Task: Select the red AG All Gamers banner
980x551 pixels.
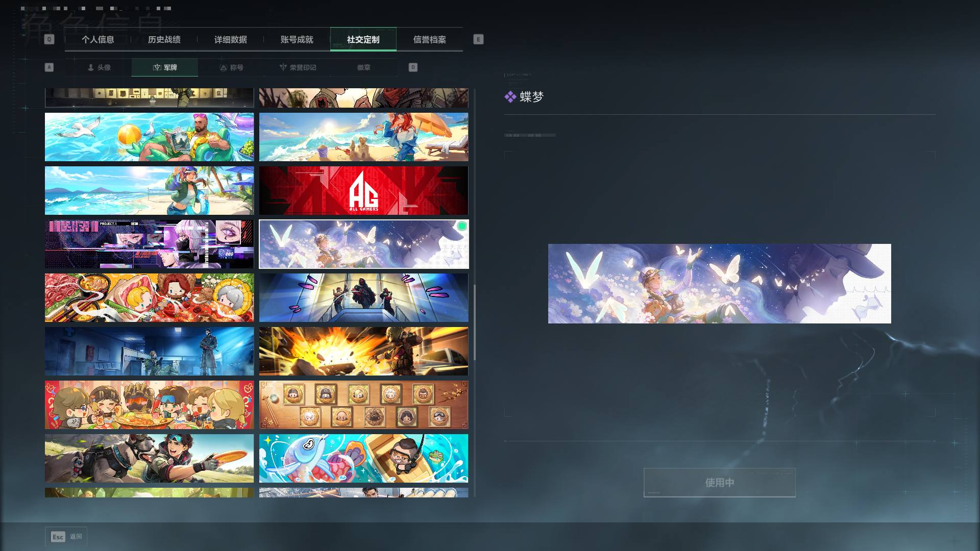Action: [363, 191]
